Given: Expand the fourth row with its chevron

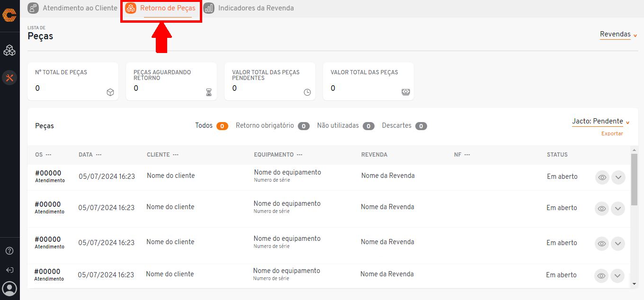Looking at the screenshot, I should pyautogui.click(x=618, y=276).
